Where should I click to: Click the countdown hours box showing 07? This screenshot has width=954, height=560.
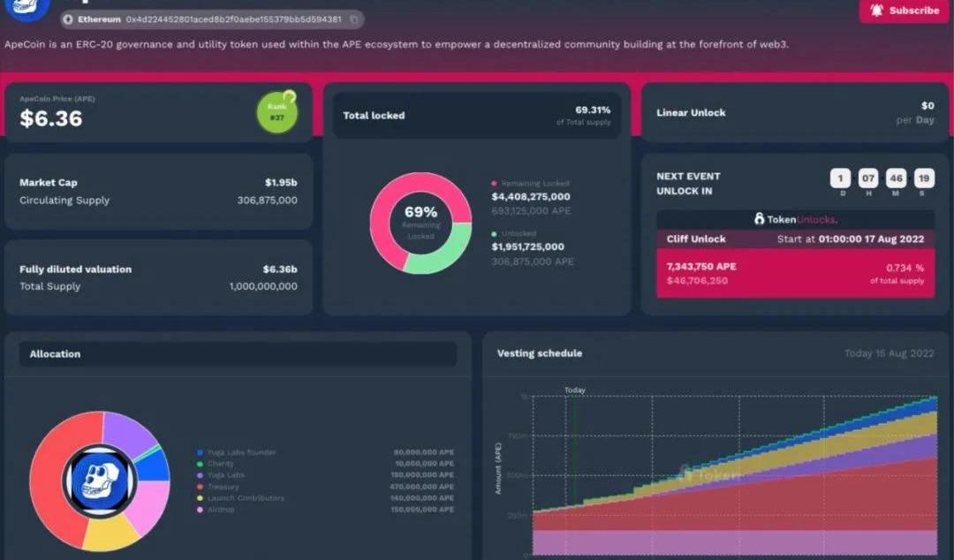click(x=868, y=178)
